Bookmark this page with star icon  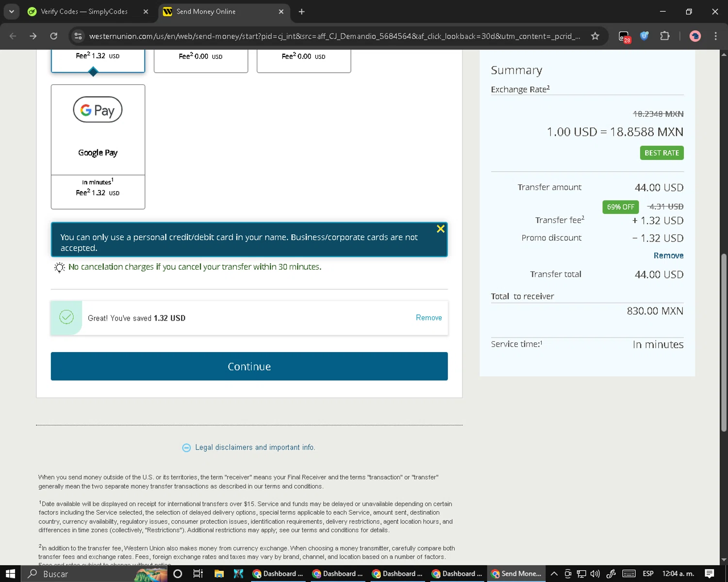click(595, 36)
